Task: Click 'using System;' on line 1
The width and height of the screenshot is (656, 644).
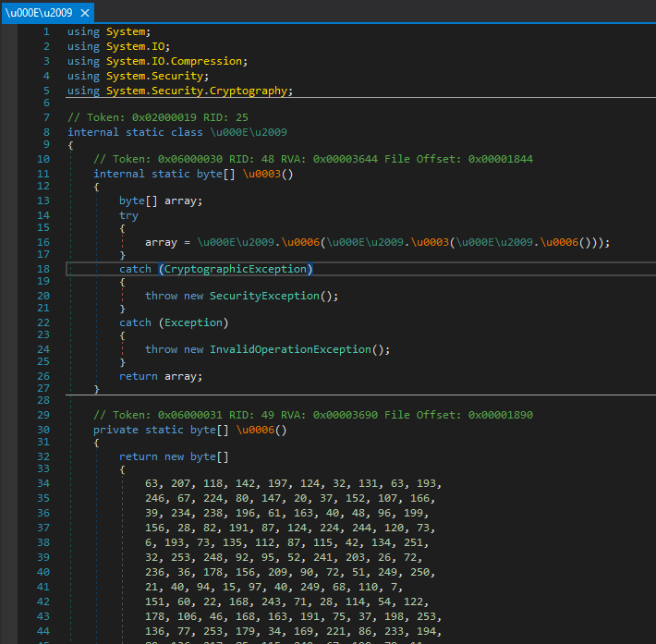Action: pos(109,31)
